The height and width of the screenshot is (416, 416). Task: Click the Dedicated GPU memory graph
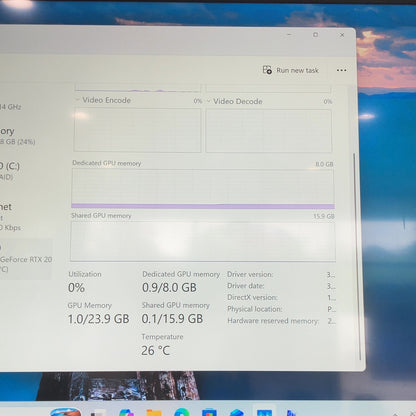click(x=203, y=189)
